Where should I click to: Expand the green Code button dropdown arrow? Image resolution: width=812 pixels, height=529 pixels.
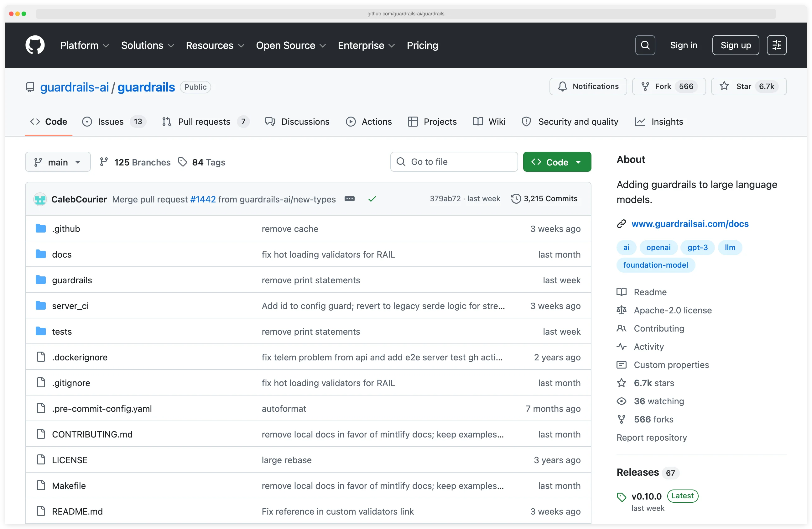[x=579, y=162]
